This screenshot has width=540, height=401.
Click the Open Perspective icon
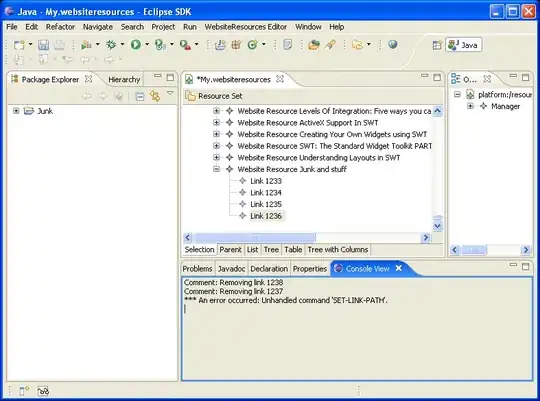coord(437,45)
